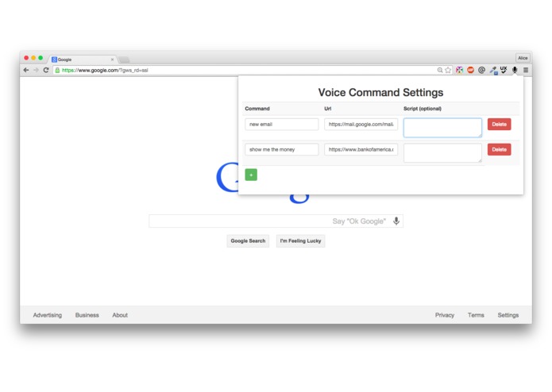Select the Google tab
The height and width of the screenshot is (392, 552).
(82, 60)
